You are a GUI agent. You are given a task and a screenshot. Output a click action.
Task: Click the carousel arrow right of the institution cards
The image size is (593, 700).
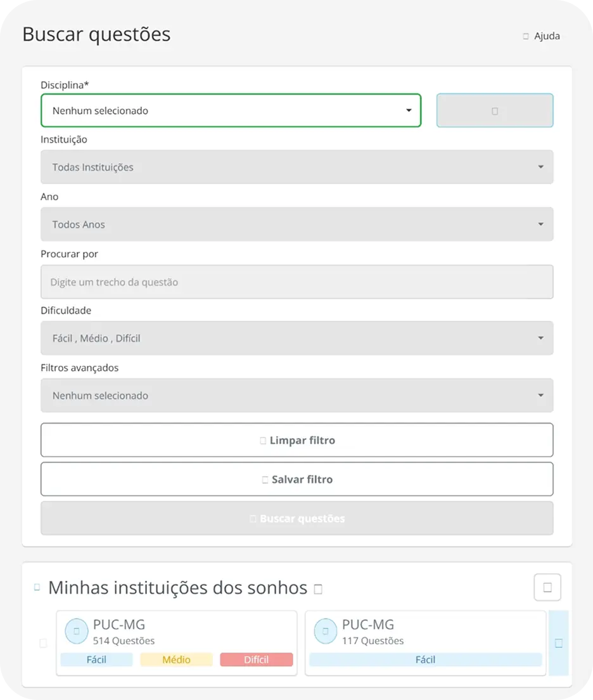click(558, 643)
